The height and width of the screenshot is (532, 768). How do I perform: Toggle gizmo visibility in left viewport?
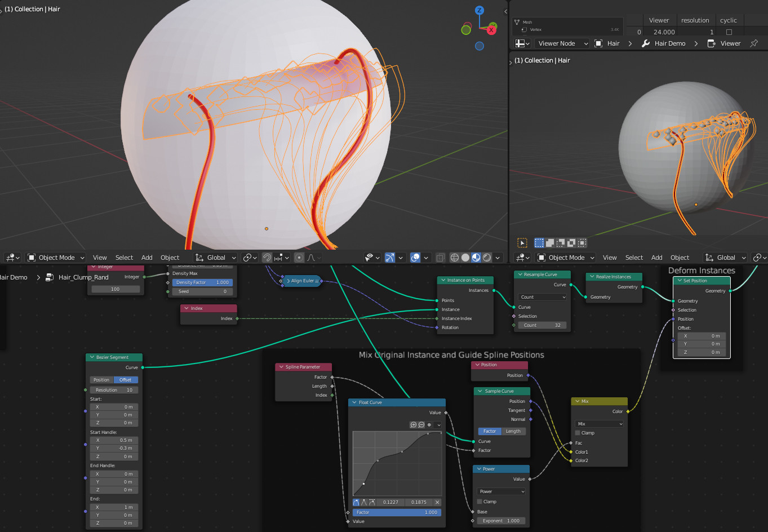point(390,258)
